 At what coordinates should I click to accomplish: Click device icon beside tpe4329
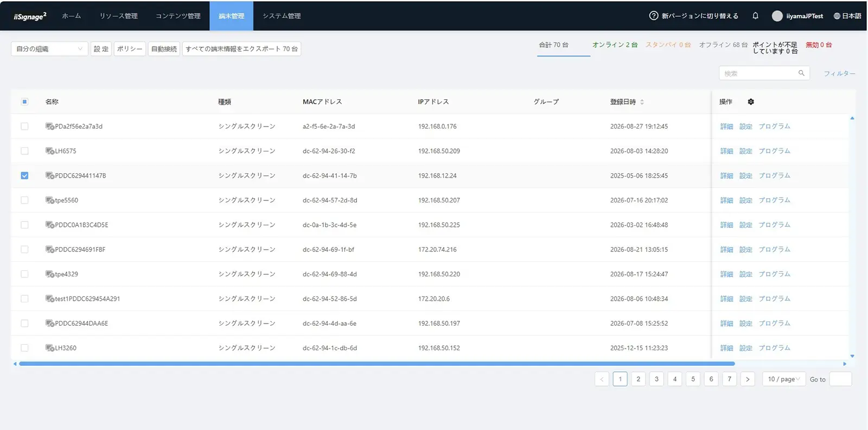pyautogui.click(x=50, y=274)
